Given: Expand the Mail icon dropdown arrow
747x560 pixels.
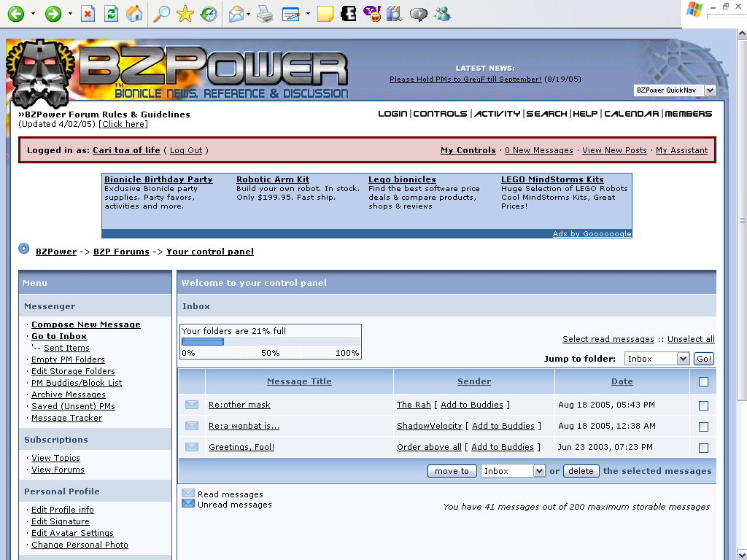Looking at the screenshot, I should [248, 14].
